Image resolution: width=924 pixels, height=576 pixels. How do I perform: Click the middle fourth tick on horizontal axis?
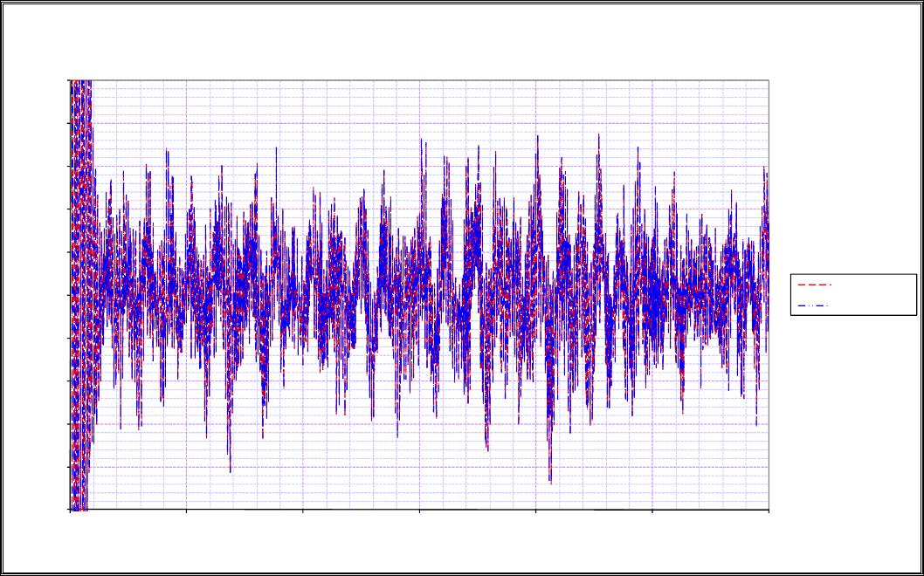419,511
